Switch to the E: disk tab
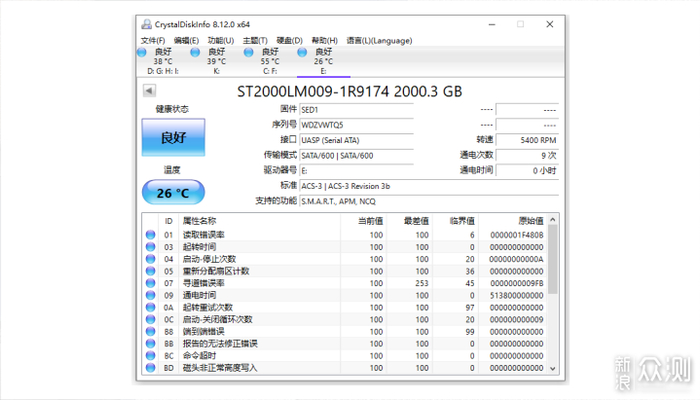 [323, 60]
